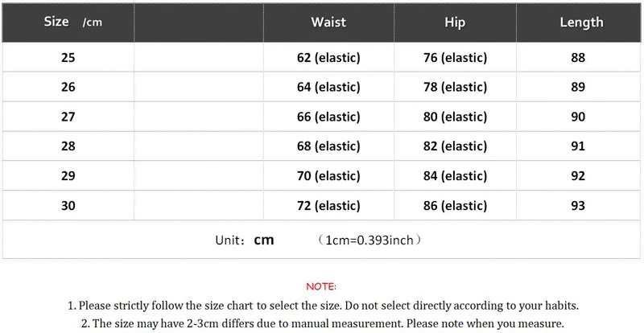
Task: Click the 62 (elastic) waist cell
Action: click(x=328, y=58)
